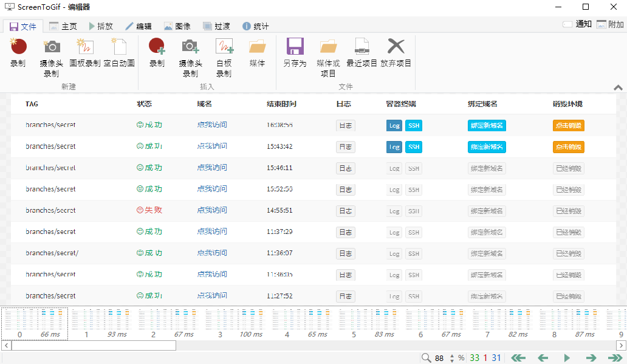Select the 过渡 ribbon tab

(x=216, y=26)
